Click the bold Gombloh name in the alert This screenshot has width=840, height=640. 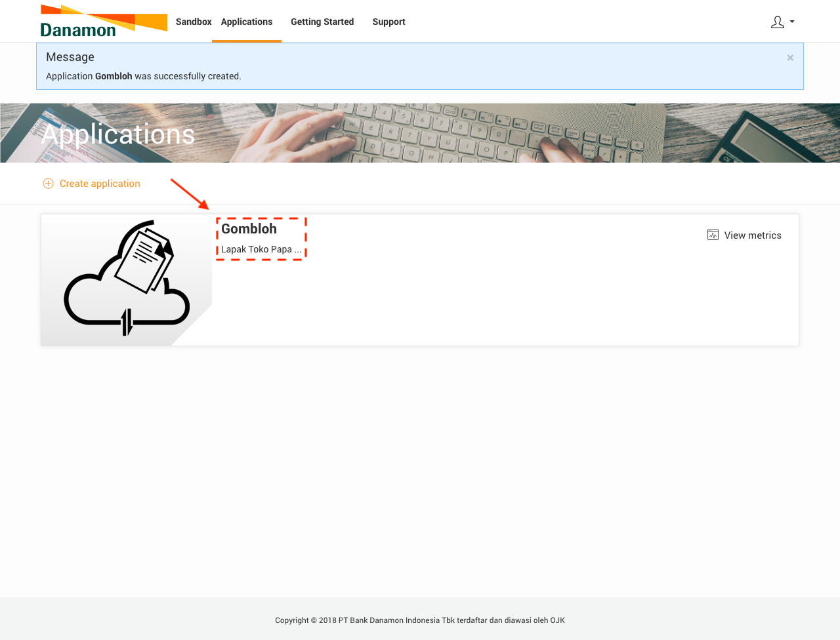(114, 76)
